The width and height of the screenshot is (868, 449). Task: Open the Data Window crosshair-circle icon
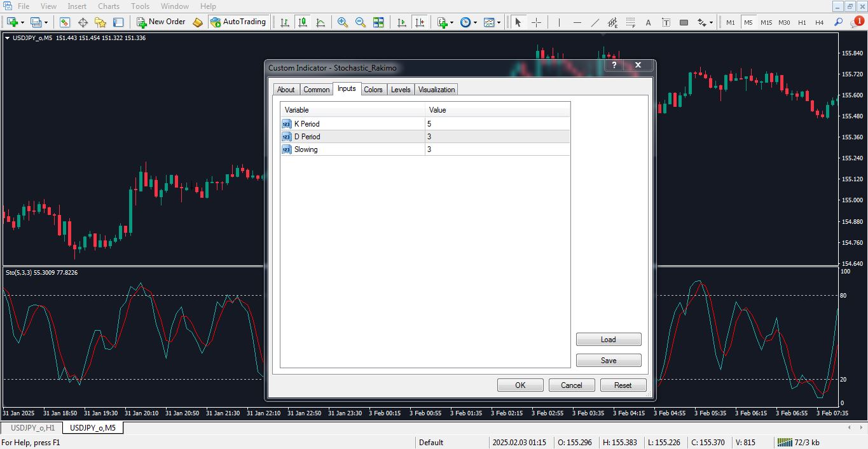tap(83, 22)
